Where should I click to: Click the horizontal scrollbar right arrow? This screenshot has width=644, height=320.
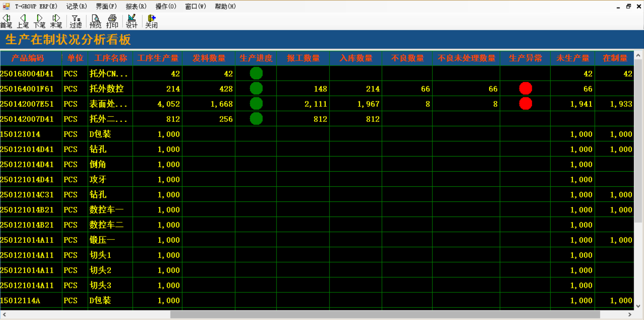tap(630, 315)
